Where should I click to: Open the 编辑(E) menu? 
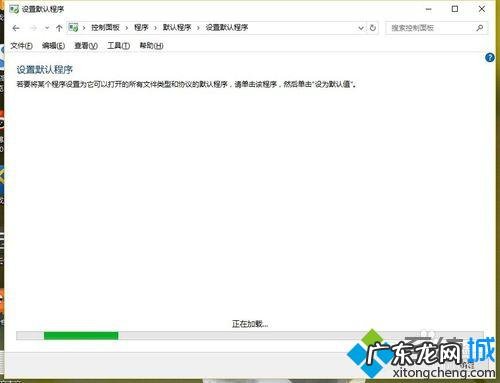point(53,46)
